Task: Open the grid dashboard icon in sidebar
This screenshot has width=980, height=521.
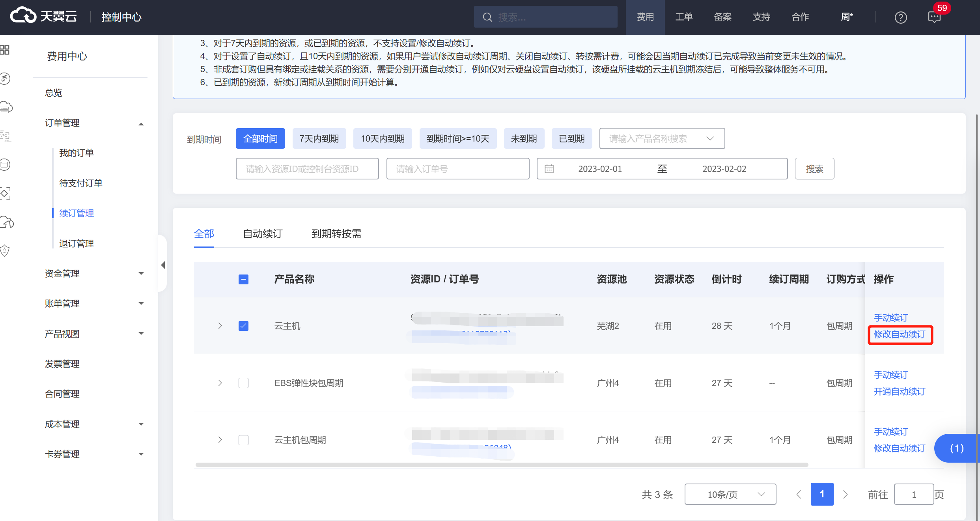Action: [x=5, y=50]
